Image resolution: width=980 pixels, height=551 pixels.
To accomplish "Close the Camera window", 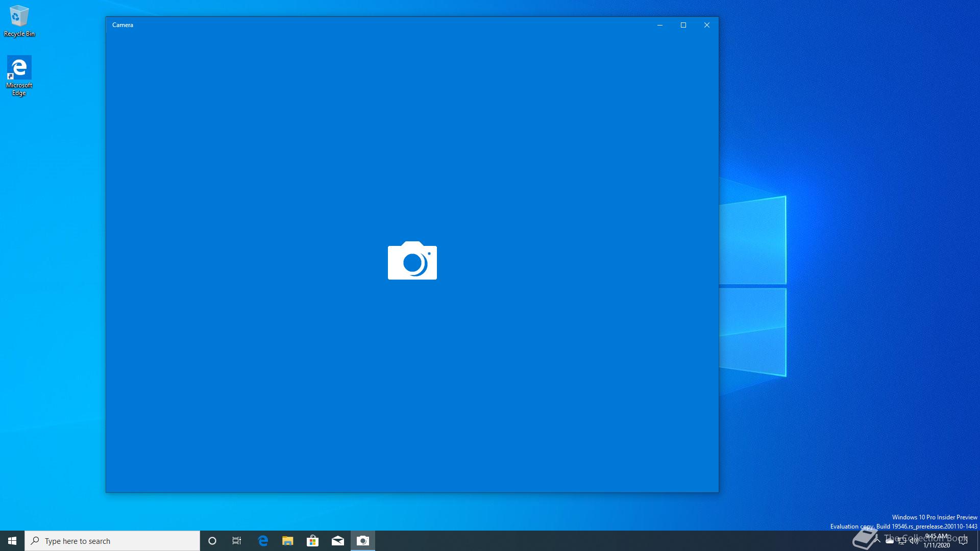I will 707,25.
